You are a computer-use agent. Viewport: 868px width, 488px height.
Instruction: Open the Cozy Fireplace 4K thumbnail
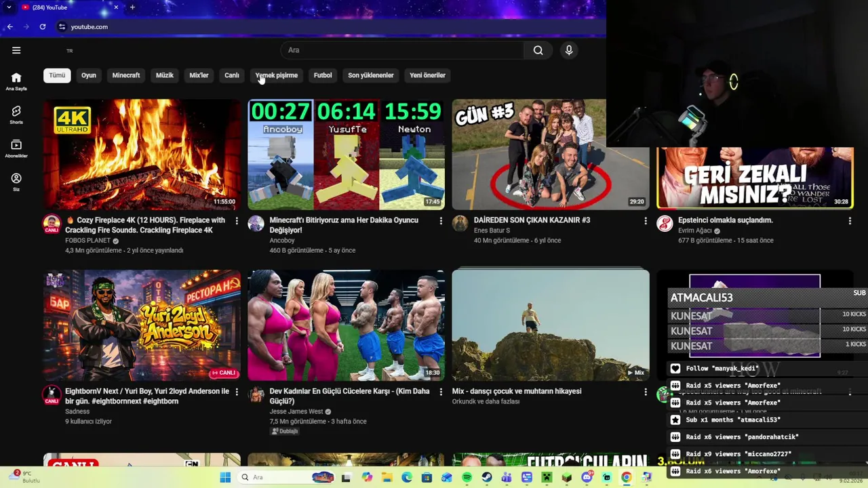point(142,155)
